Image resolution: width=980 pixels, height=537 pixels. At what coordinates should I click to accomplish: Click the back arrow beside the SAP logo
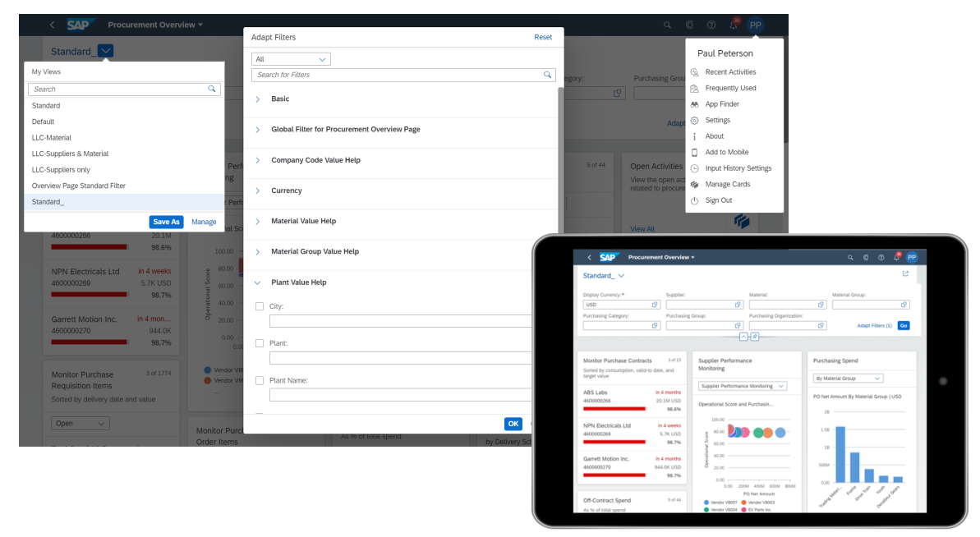click(53, 25)
